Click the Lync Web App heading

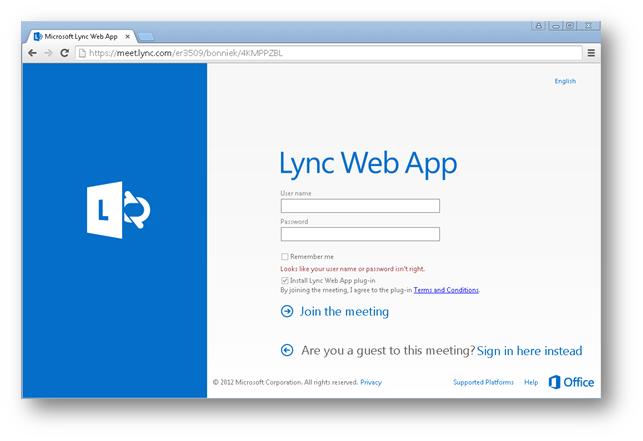pyautogui.click(x=368, y=163)
